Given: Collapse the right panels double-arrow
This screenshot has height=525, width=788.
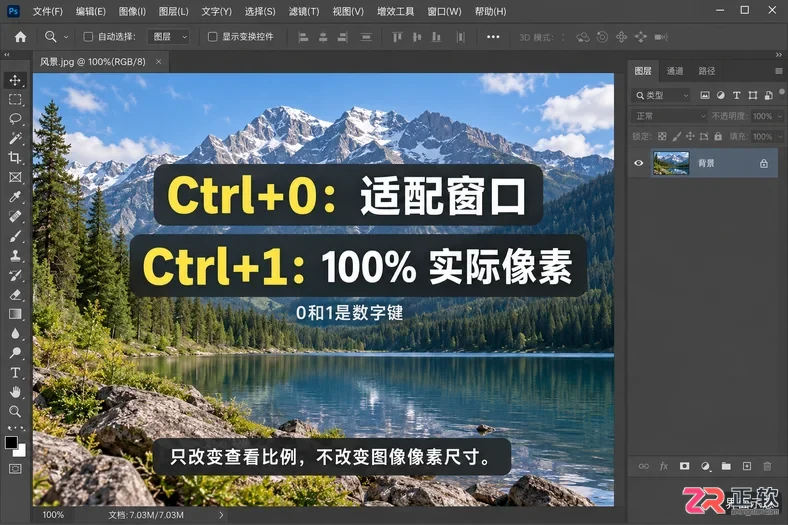Looking at the screenshot, I should tap(778, 54).
